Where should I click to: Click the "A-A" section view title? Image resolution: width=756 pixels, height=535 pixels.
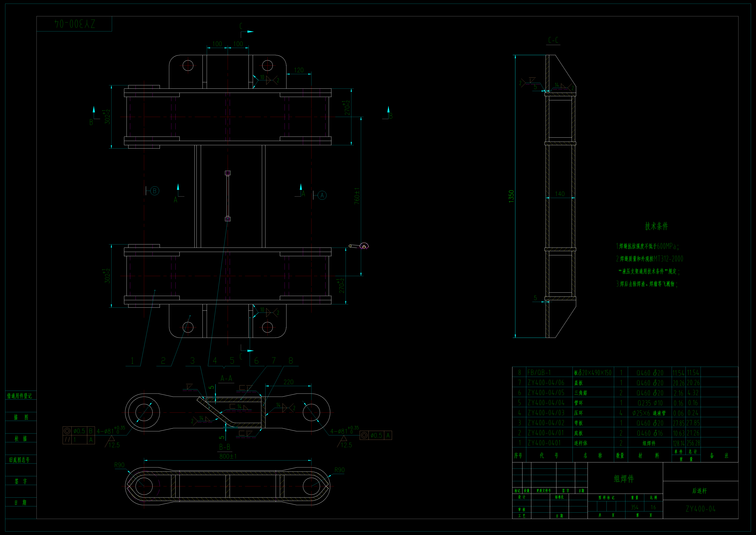tap(226, 378)
